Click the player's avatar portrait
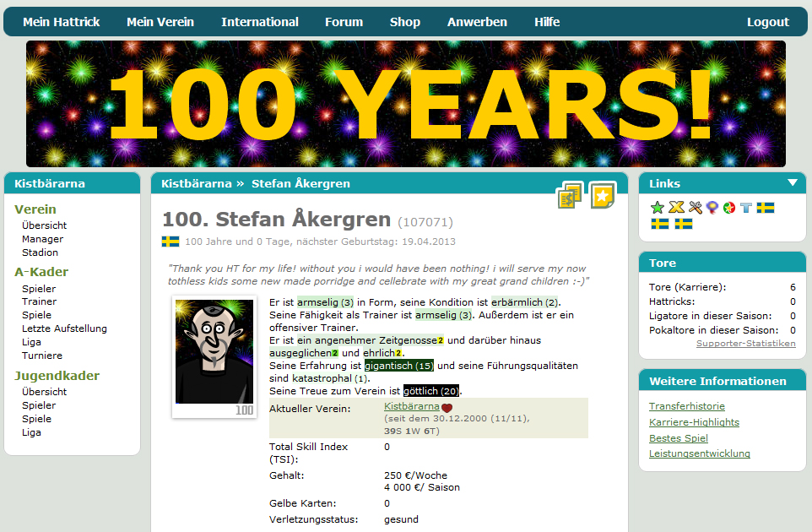Image resolution: width=812 pixels, height=532 pixels. pyautogui.click(x=214, y=351)
